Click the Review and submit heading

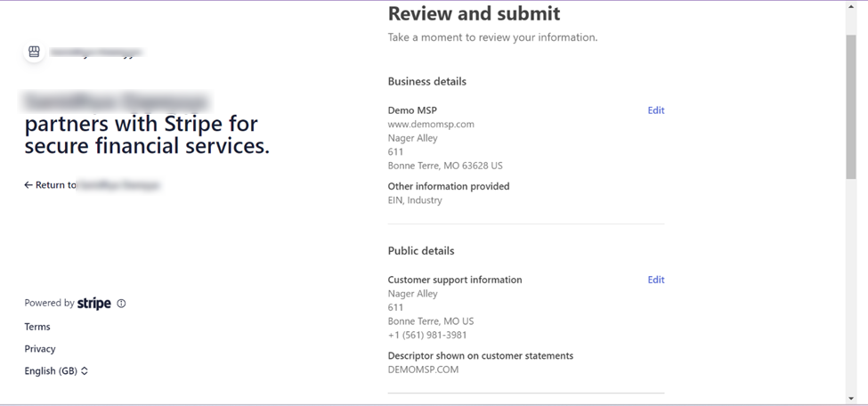pos(474,13)
